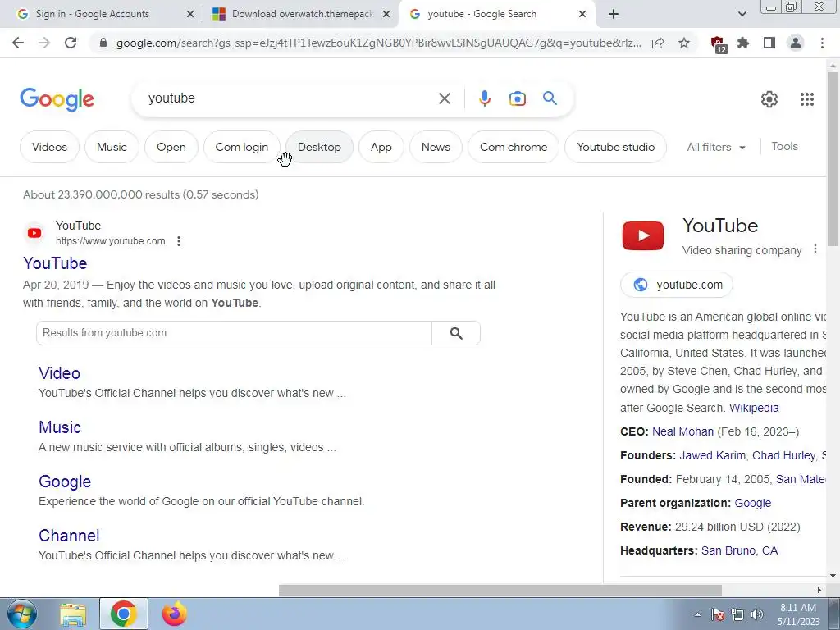The image size is (840, 630).
Task: Choose the Youtube studio filter chip
Action: tap(615, 147)
